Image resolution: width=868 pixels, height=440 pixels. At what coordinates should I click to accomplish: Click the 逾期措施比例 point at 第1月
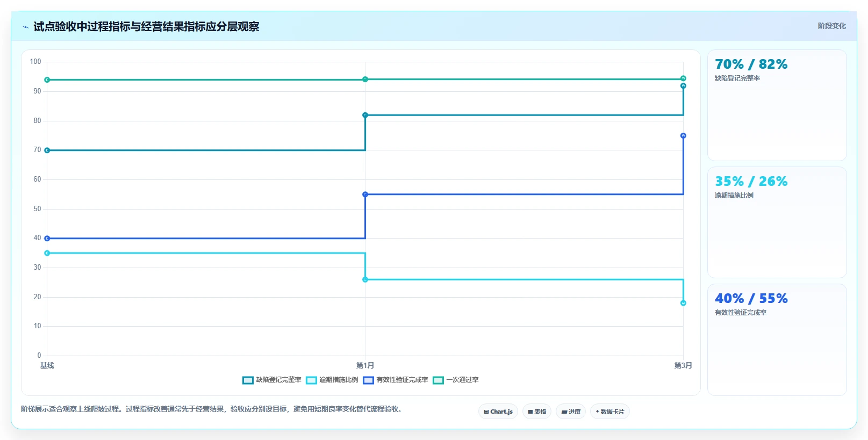[x=365, y=279]
